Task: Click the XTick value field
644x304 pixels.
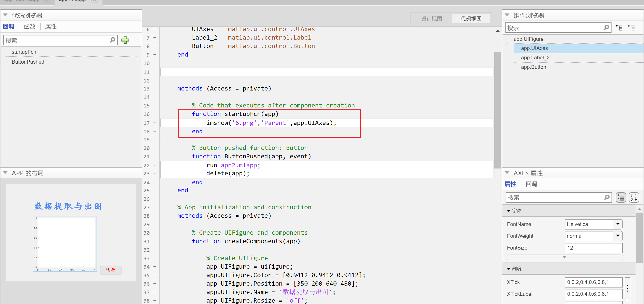Action: [x=593, y=282]
